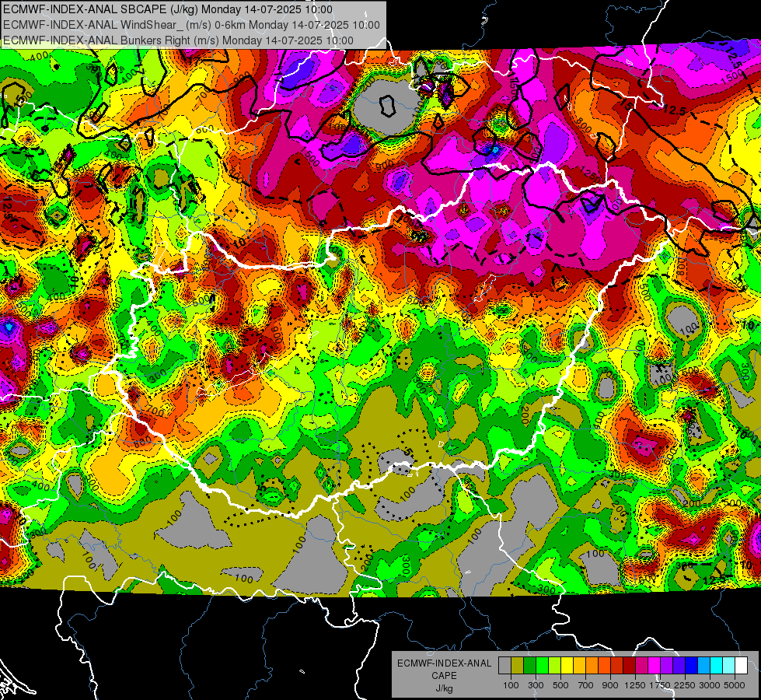Click the J/kg unit label in legend

click(x=444, y=688)
